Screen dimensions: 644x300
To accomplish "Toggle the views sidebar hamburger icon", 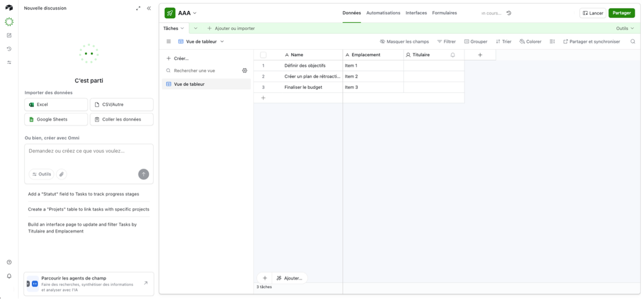I will coord(169,41).
